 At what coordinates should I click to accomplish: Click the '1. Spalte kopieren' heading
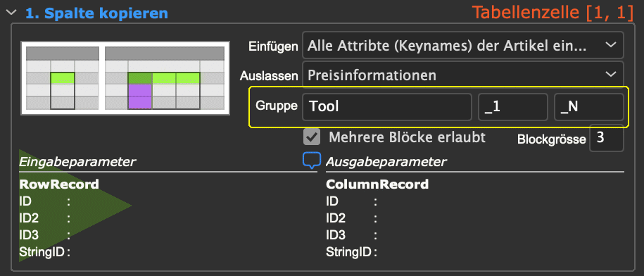coord(96,13)
